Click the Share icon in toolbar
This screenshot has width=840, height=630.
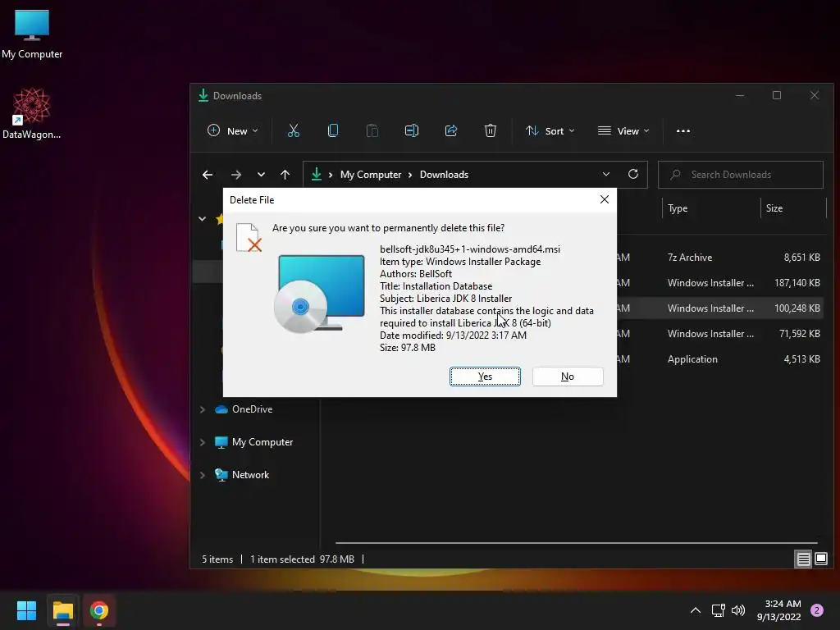(451, 130)
